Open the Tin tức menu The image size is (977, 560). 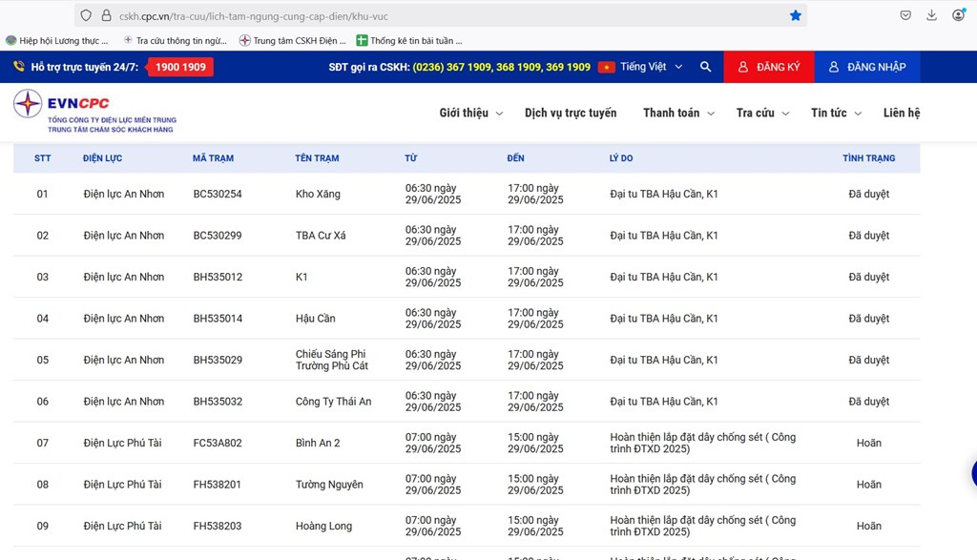828,113
